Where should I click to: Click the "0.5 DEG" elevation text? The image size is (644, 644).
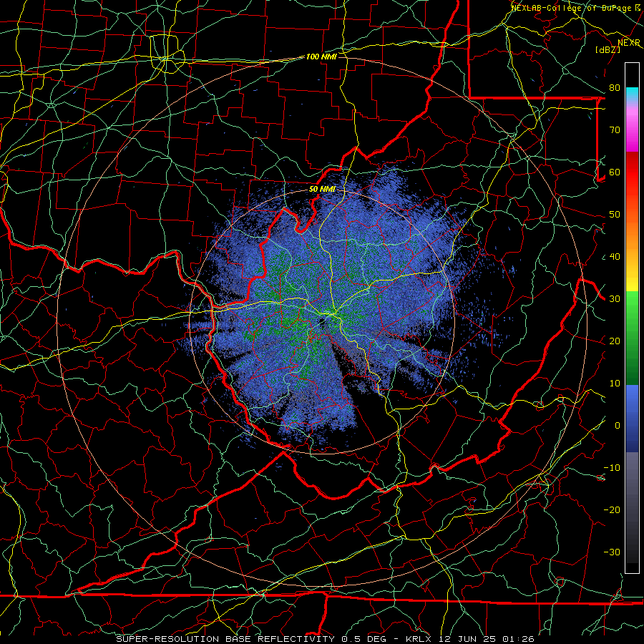coord(364,639)
